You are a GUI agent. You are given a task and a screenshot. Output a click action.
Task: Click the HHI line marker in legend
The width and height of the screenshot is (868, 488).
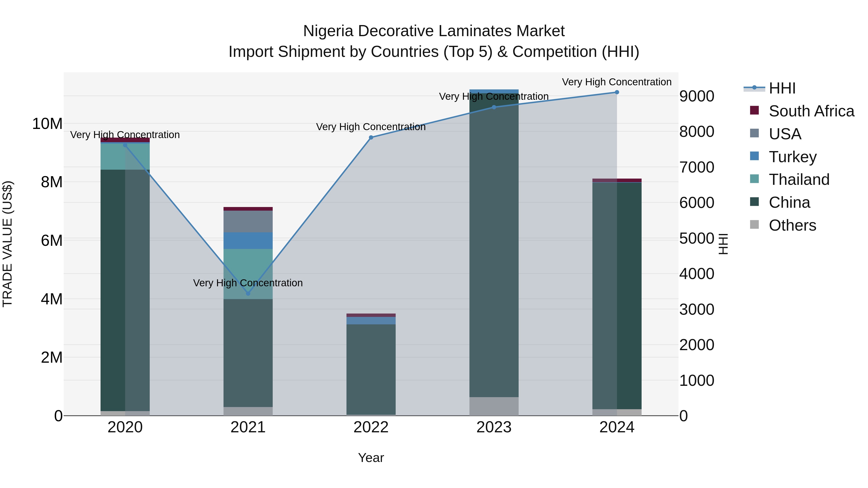(x=754, y=88)
